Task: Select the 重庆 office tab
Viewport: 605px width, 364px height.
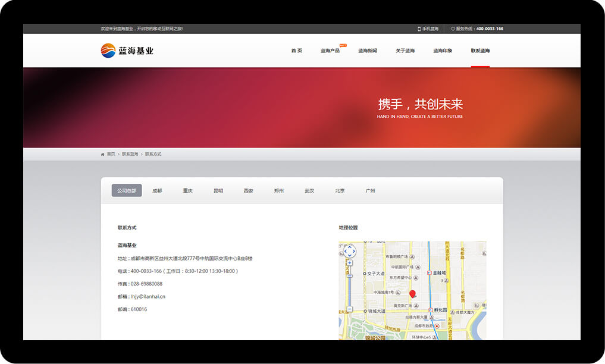Action: [188, 191]
